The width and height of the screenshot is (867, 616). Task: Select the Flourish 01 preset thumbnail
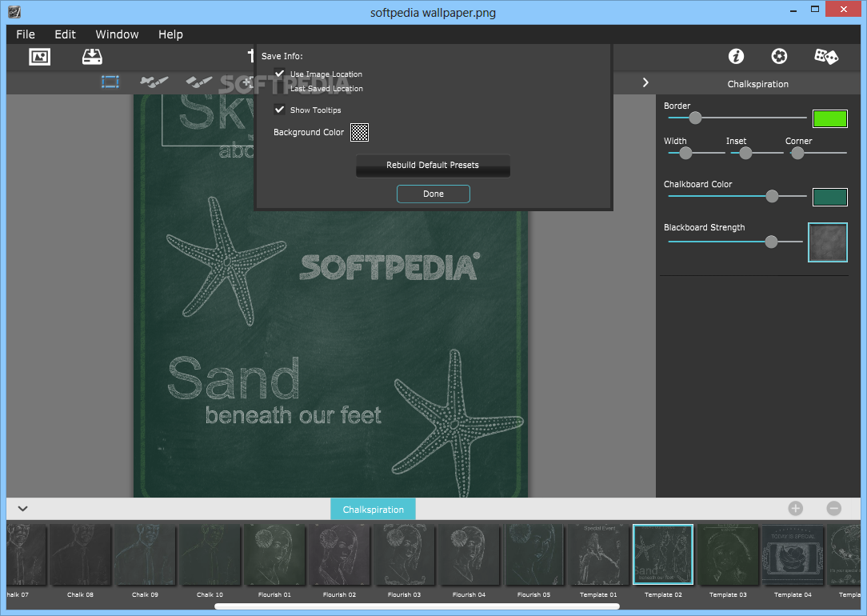[x=274, y=554]
